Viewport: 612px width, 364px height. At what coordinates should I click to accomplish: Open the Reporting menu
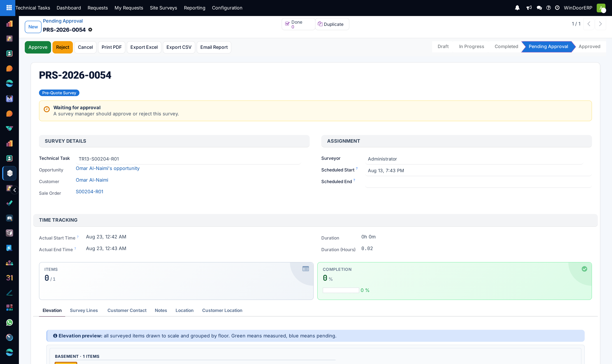(194, 8)
